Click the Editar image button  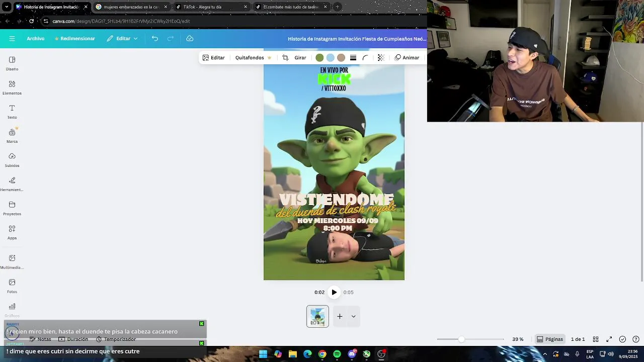pyautogui.click(x=214, y=58)
